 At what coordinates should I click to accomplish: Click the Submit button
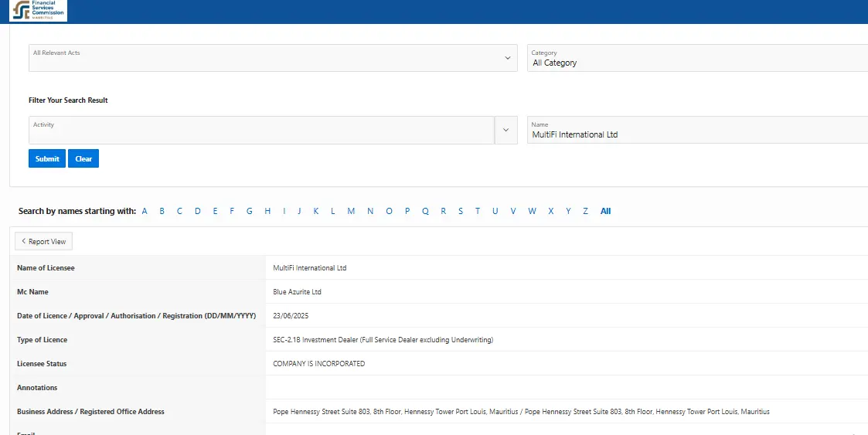47,158
